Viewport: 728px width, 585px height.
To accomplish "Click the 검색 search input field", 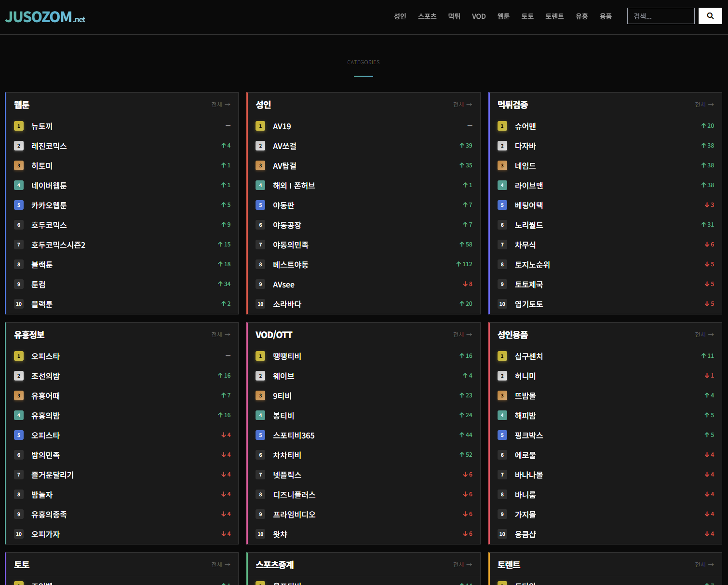I will click(x=661, y=16).
